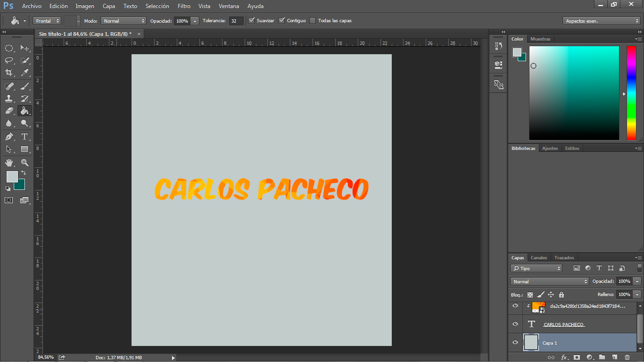The height and width of the screenshot is (362, 644).
Task: Open the Filtro menu
Action: tap(184, 6)
